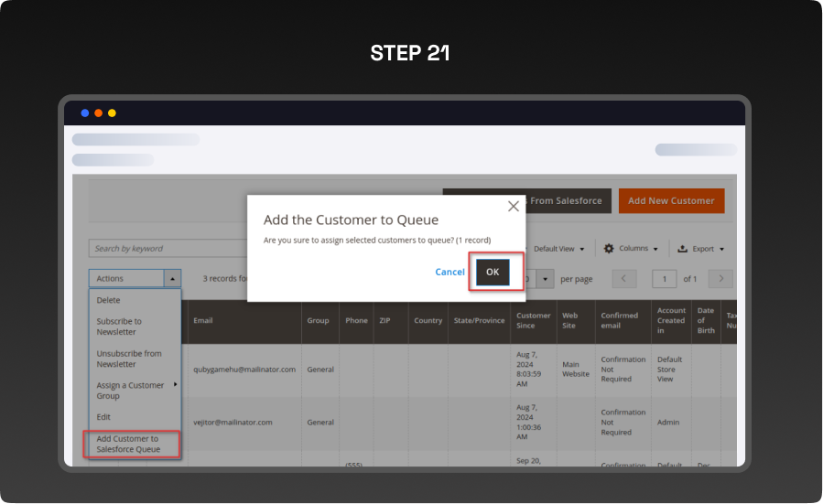Go to the next page arrow
This screenshot has width=823, height=504.
tap(720, 279)
